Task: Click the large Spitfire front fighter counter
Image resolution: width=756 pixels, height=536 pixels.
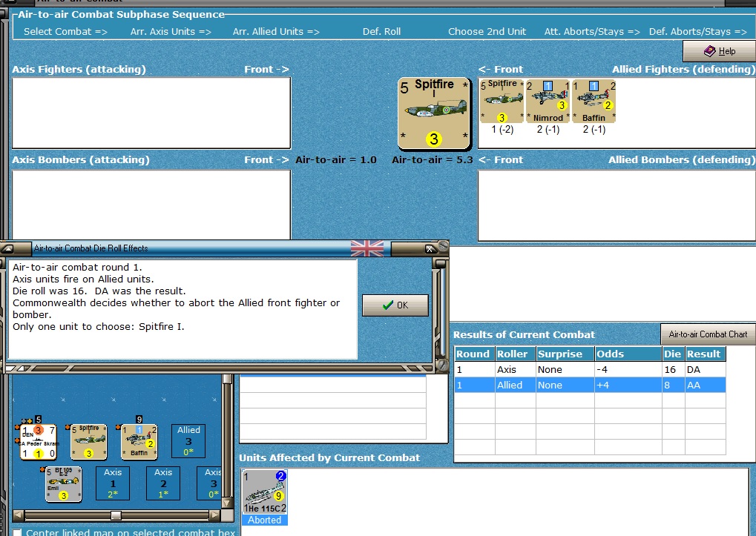Action: tap(434, 113)
